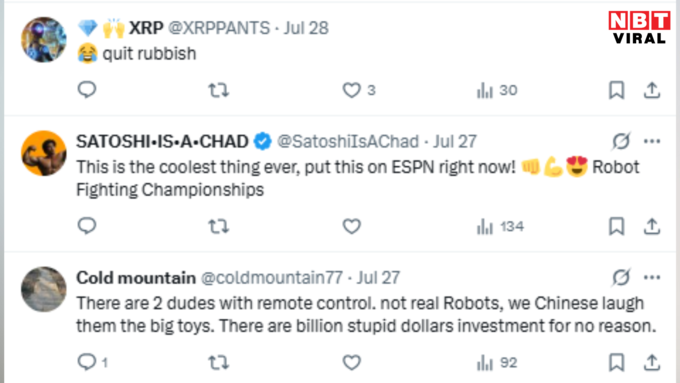
Task: Open Grok explain icon on Cold mountain tweet
Action: [x=621, y=277]
